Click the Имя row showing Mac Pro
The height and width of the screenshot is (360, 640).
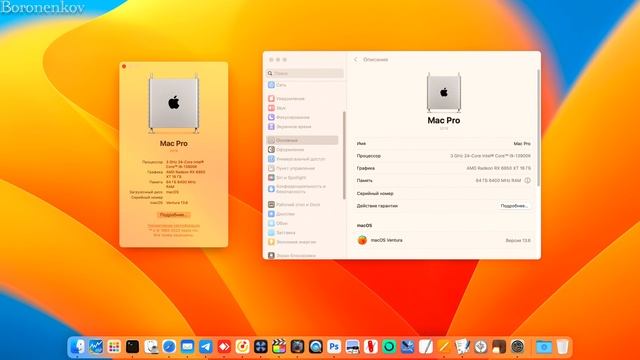[444, 144]
